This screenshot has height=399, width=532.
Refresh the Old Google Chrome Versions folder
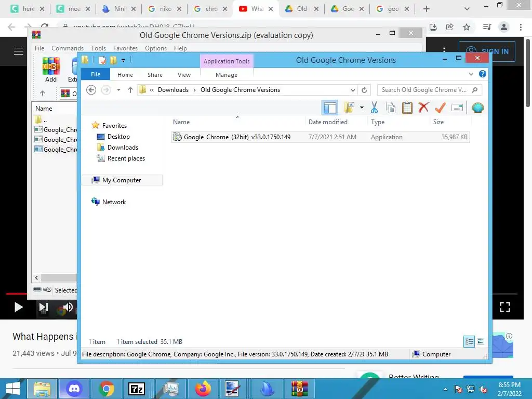pos(364,90)
